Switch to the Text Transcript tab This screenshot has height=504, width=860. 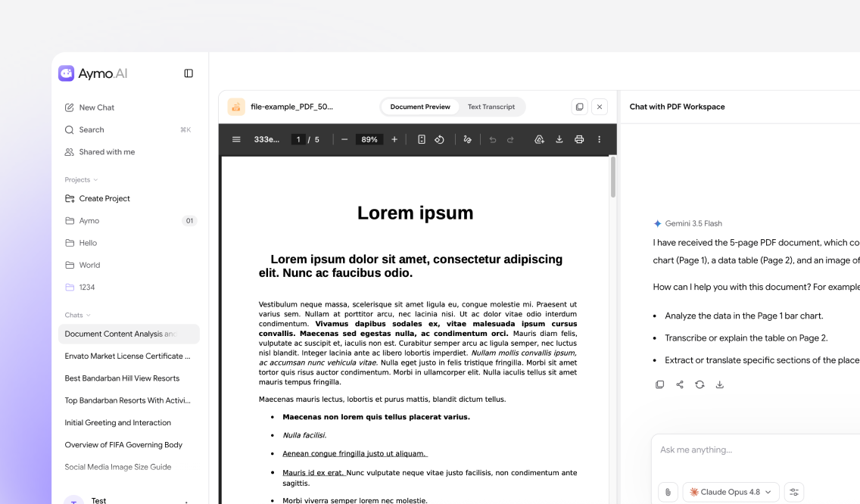point(491,107)
